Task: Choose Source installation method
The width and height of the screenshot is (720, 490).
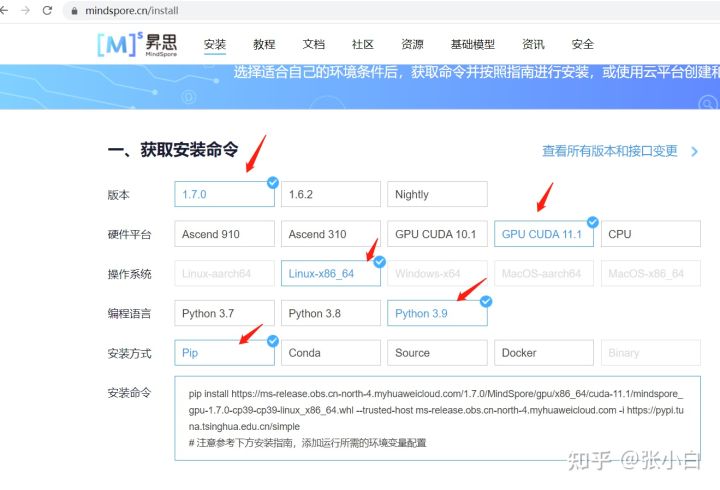Action: 437,353
